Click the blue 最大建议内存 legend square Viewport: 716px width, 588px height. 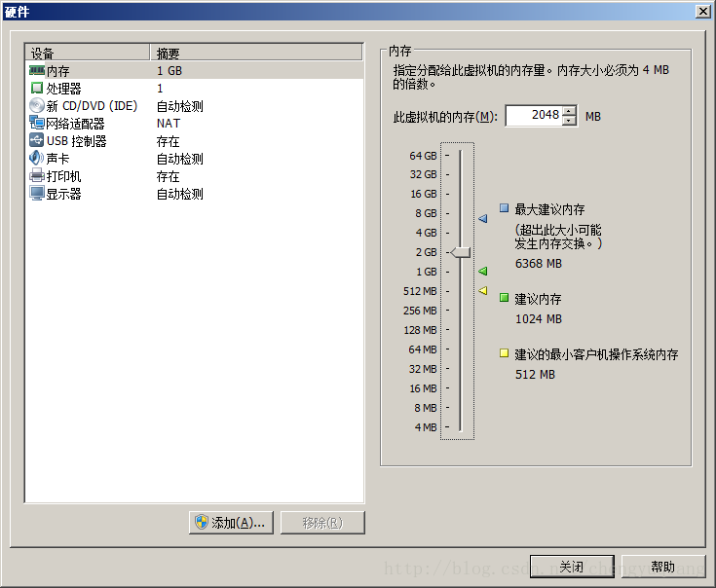[x=505, y=208]
